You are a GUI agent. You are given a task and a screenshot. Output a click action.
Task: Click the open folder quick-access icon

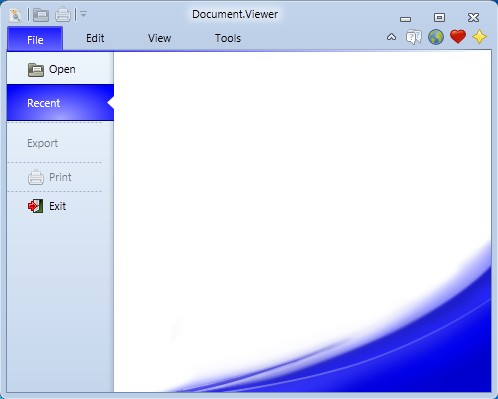(41, 15)
